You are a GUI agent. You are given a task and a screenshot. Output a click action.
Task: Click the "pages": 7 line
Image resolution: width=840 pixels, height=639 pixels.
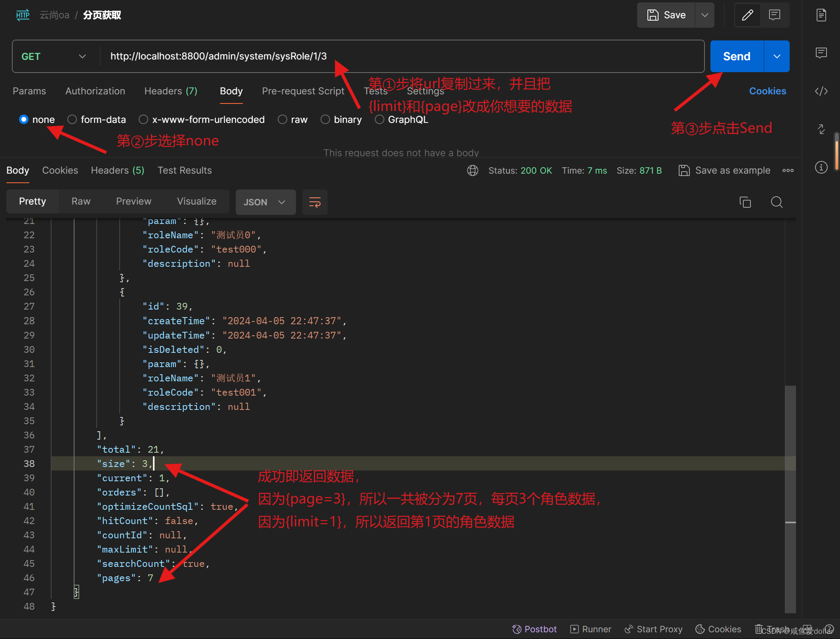point(125,578)
